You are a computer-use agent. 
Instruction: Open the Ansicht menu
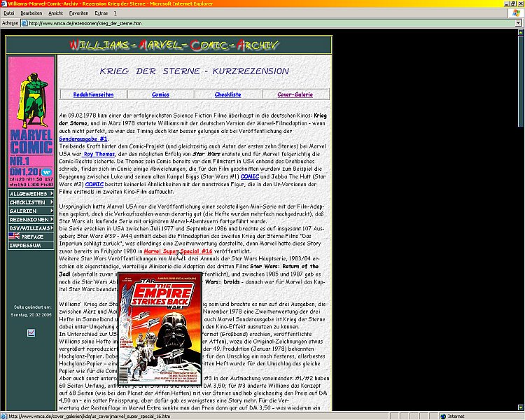pyautogui.click(x=55, y=13)
